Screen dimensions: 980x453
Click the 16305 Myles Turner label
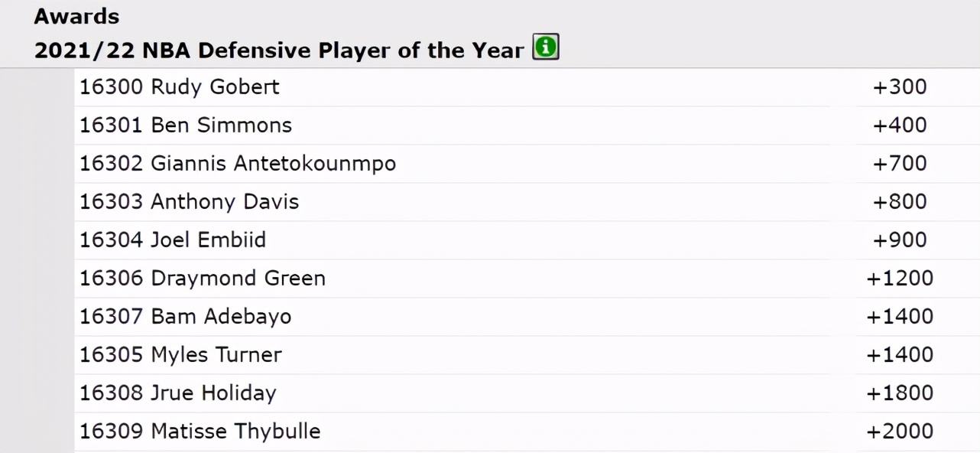180,355
